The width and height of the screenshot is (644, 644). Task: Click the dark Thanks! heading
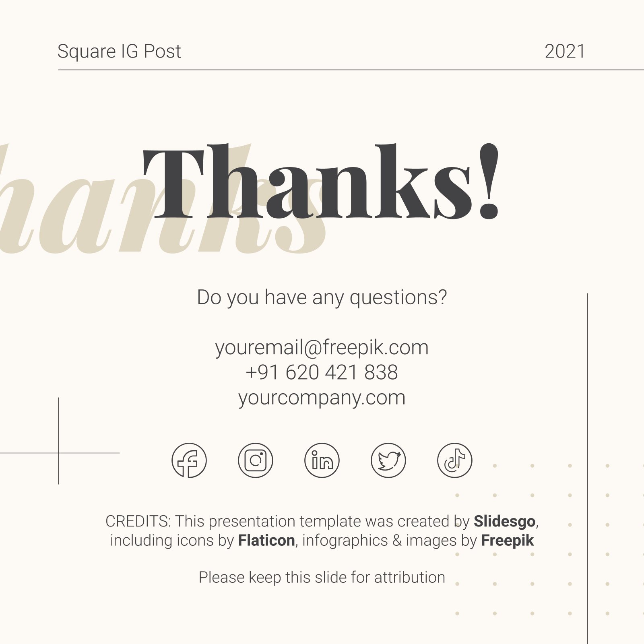(321, 181)
